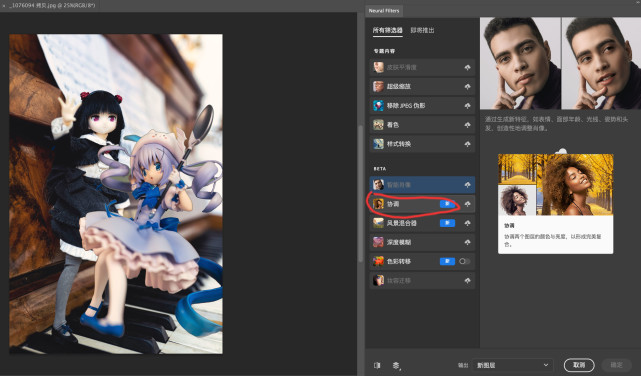Click the blue new badge on 风景混合器
Screen dimensions: 641x376
coord(447,223)
